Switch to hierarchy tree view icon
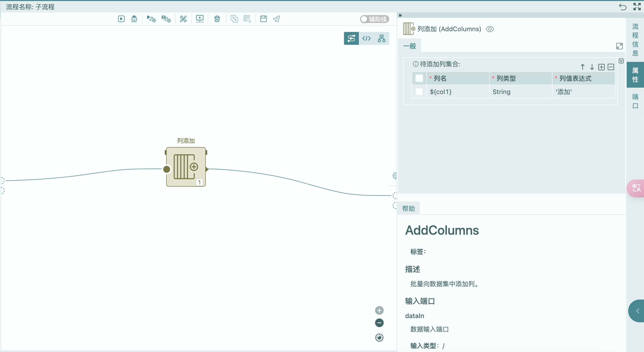Image resolution: width=644 pixels, height=352 pixels. (x=382, y=38)
